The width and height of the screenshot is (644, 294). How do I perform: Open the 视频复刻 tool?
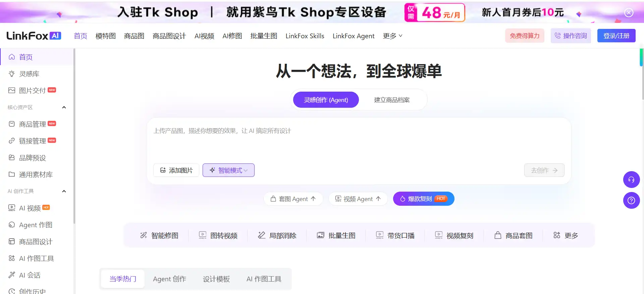(x=454, y=235)
